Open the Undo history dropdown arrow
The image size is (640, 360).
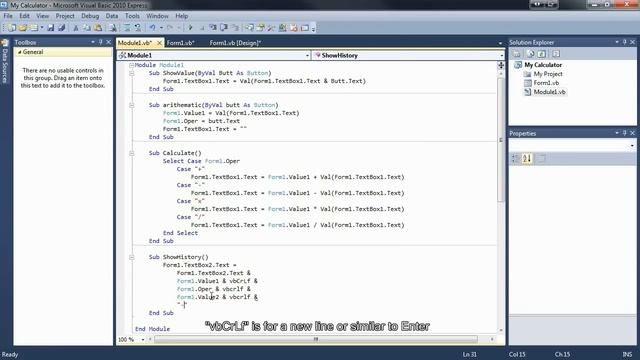tap(161, 28)
